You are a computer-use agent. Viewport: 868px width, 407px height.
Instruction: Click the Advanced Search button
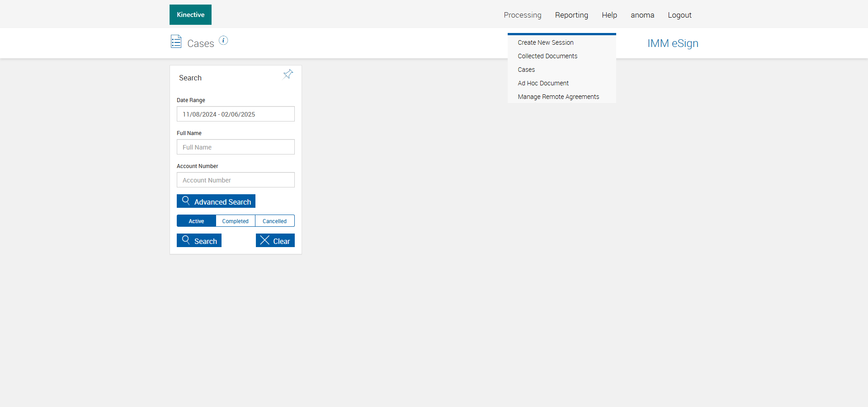[216, 201]
